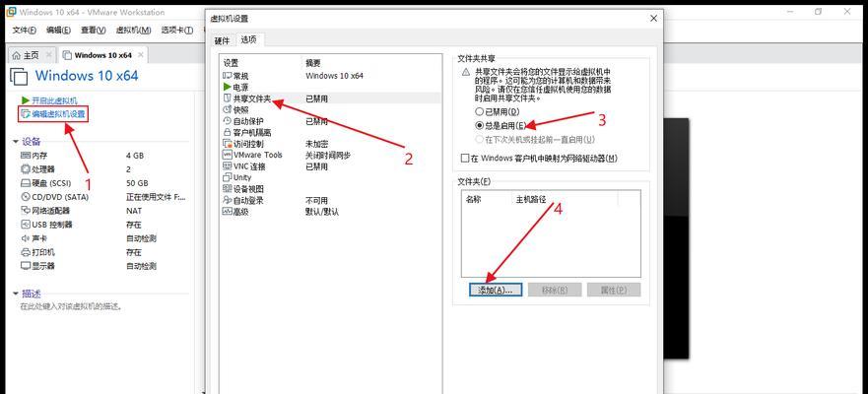Image resolution: width=868 pixels, height=394 pixels.
Task: Click the 50 GB hard disk value
Action: coord(137,183)
